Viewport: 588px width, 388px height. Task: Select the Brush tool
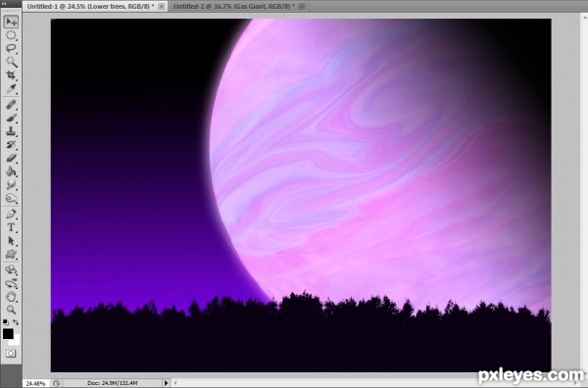tap(11, 119)
